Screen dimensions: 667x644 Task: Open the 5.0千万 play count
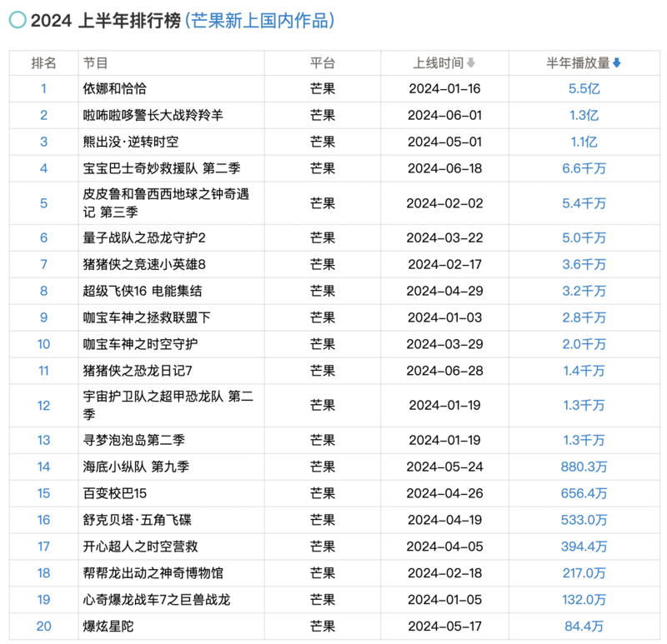tap(584, 237)
